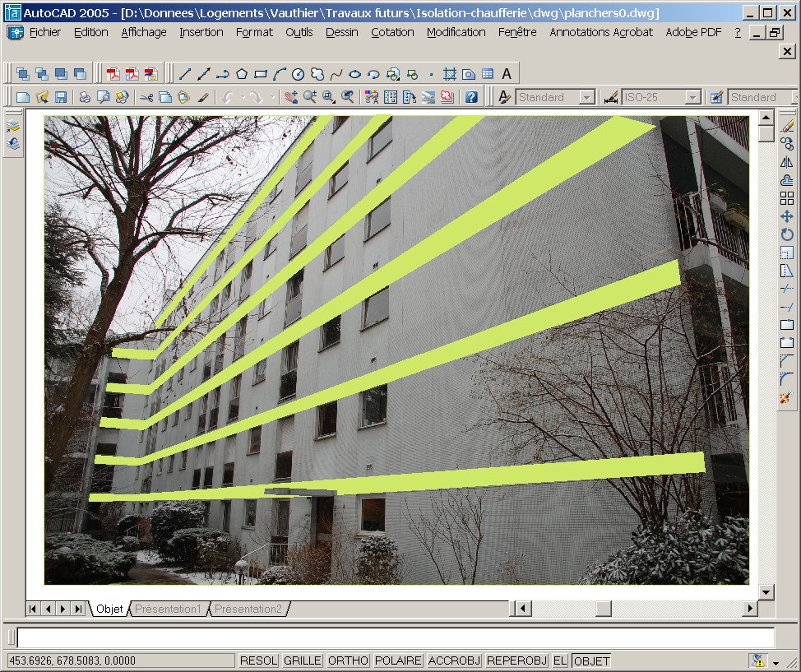Toggle POLAIRE tracking
This screenshot has height=672, width=801.
[x=398, y=660]
